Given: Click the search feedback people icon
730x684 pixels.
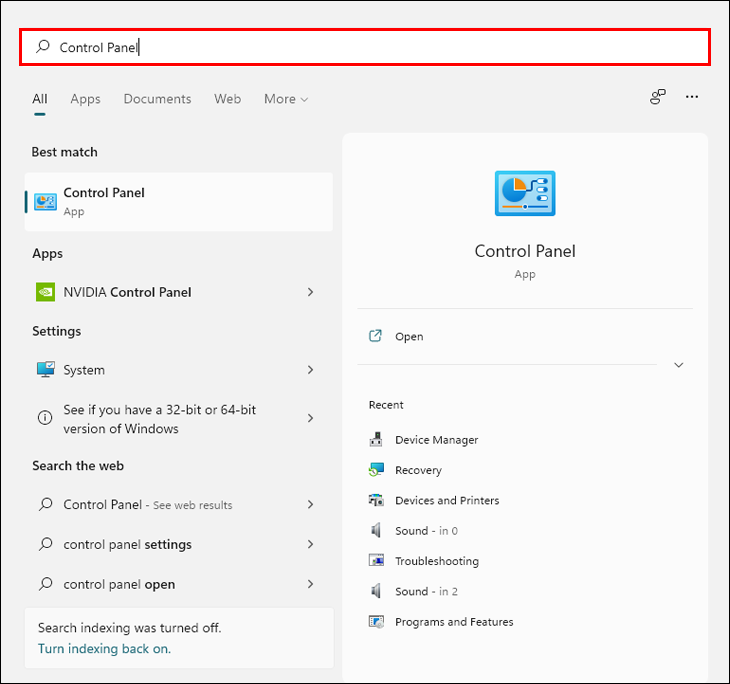Looking at the screenshot, I should pos(657,97).
